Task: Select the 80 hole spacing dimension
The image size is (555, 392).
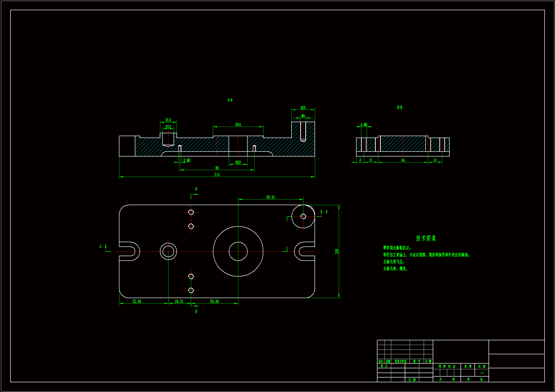Action: 217,168
